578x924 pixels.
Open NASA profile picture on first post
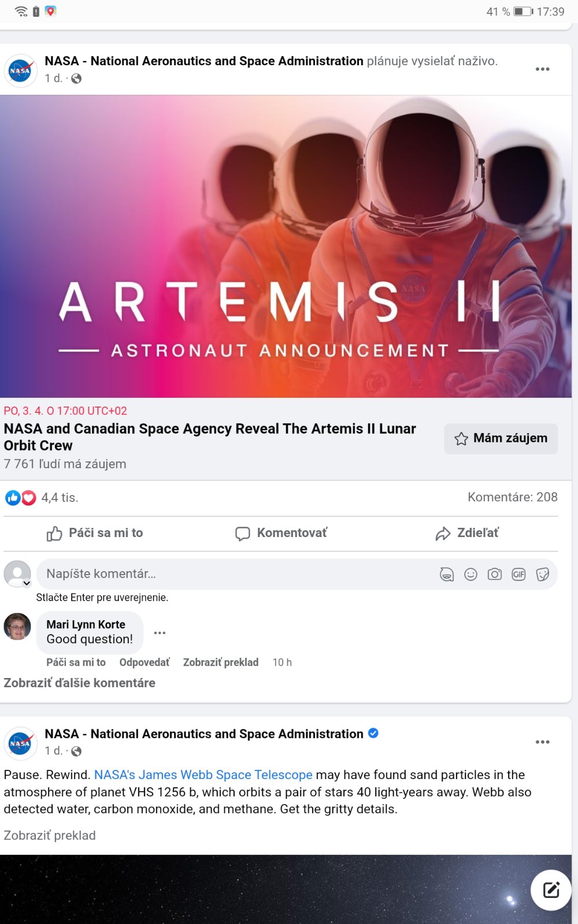(x=20, y=70)
